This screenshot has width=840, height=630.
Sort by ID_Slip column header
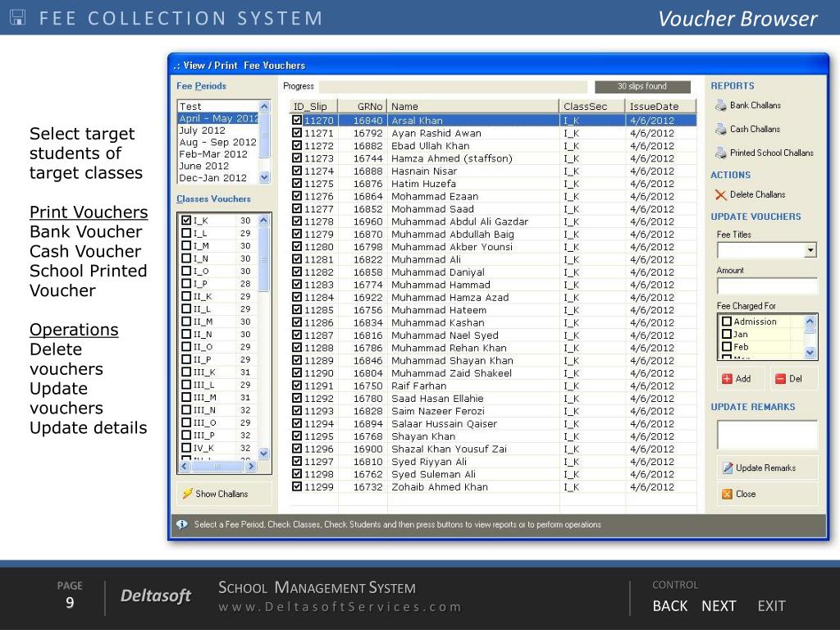[314, 106]
